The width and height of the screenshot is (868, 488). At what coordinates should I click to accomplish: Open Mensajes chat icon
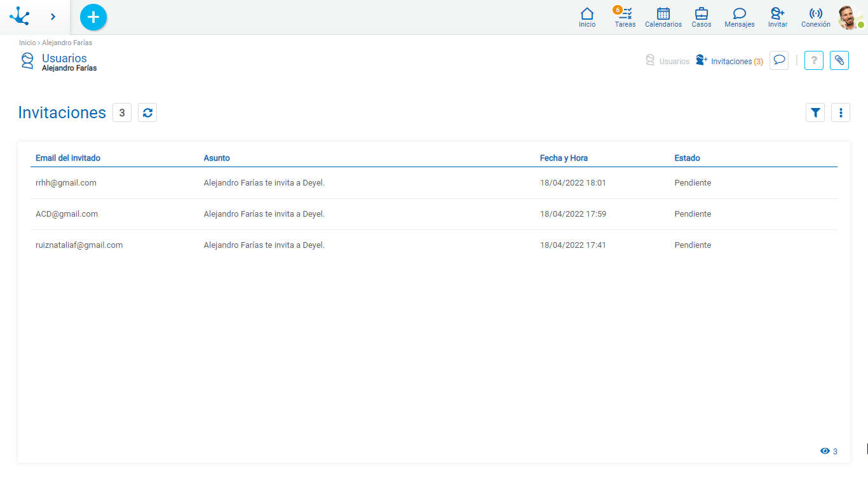click(739, 17)
